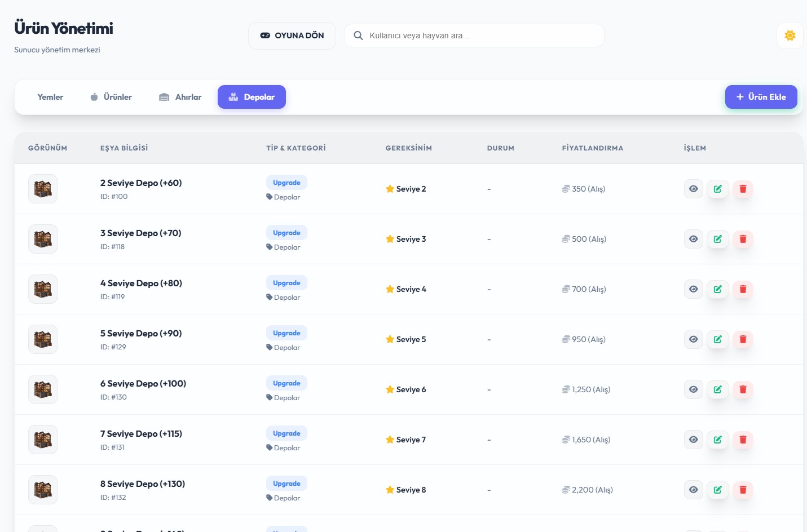
Task: Delete the 2 Seviye Depo (+60) item
Action: pos(743,189)
